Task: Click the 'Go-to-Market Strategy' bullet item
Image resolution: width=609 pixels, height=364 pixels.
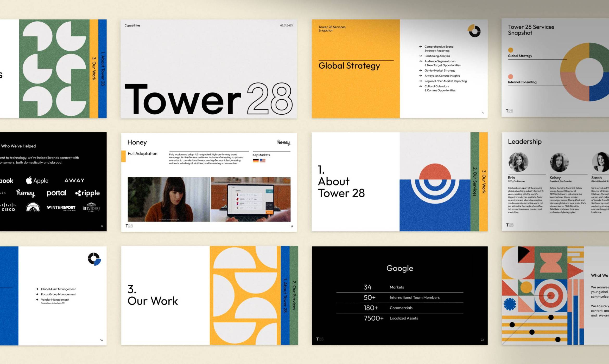Action: 440,70
